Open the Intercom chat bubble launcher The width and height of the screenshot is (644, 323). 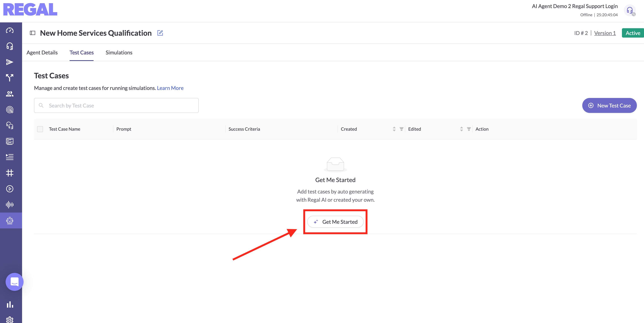pos(14,282)
